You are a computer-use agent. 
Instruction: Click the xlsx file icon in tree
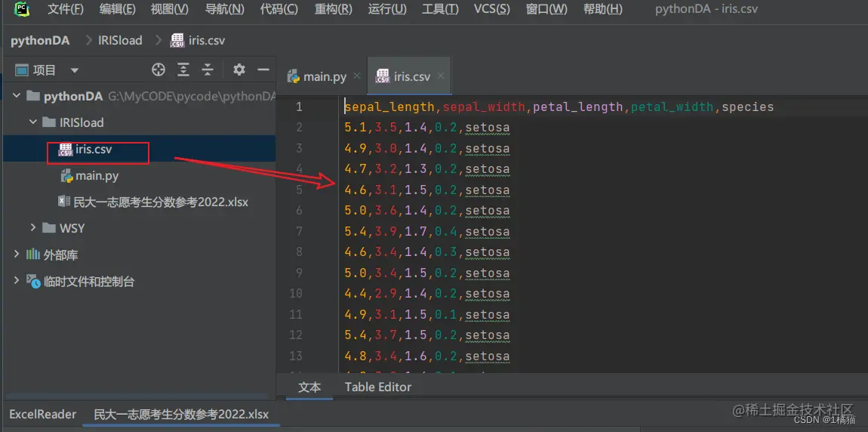(x=65, y=202)
